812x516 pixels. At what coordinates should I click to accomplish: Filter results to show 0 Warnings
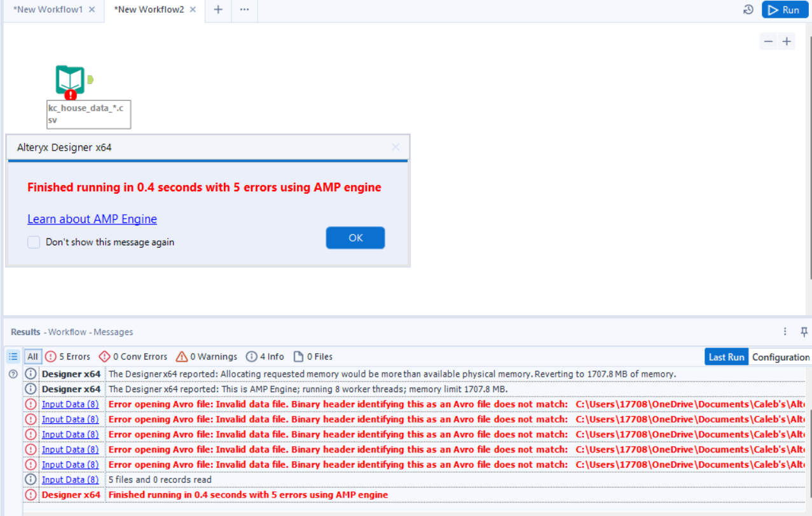(x=206, y=356)
